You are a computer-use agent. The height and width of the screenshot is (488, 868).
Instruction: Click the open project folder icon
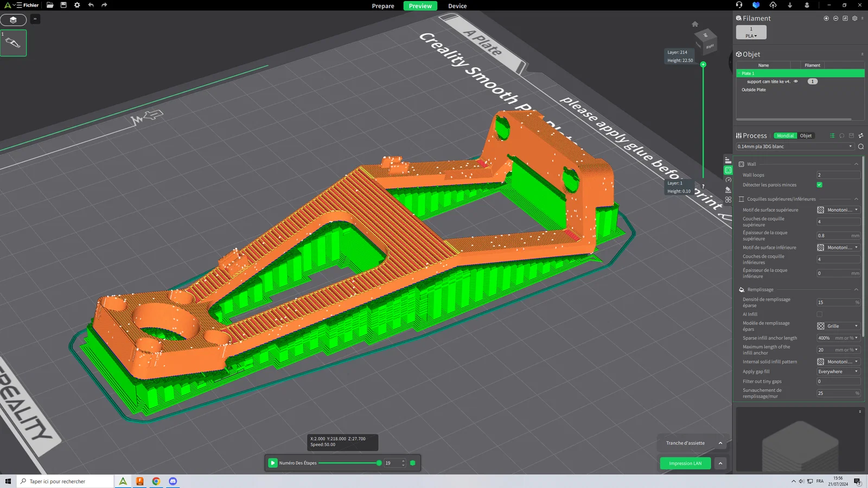(x=50, y=5)
